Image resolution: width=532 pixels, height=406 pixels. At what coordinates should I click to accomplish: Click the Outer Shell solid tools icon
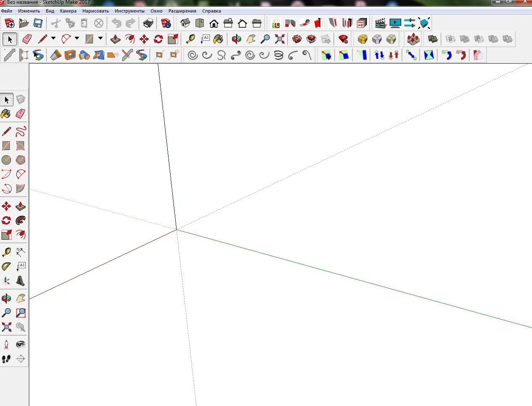tap(432, 39)
